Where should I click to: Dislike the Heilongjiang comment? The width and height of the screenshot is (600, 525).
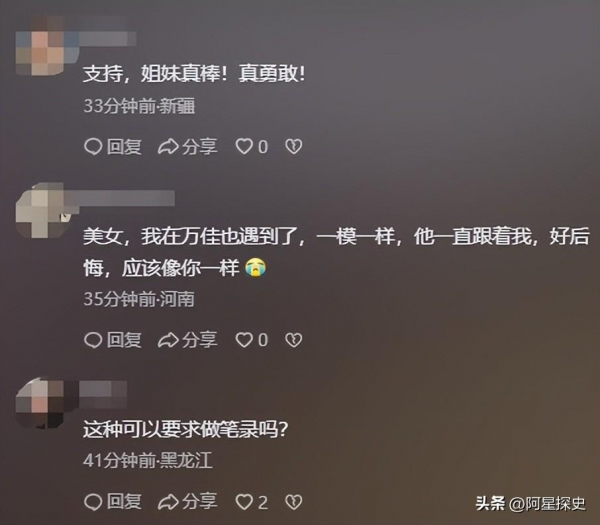click(293, 502)
